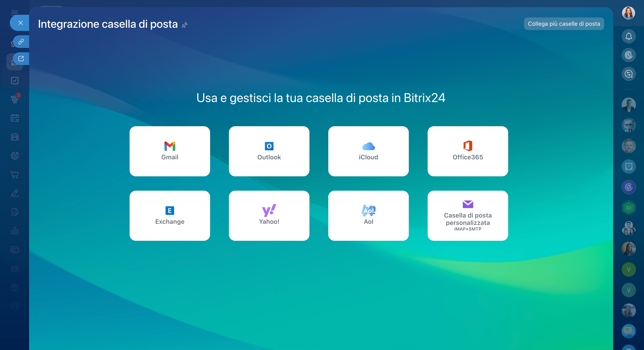Screen dimensions: 644x350
Task: Close the mailbox integration panel
Action: pyautogui.click(x=21, y=23)
